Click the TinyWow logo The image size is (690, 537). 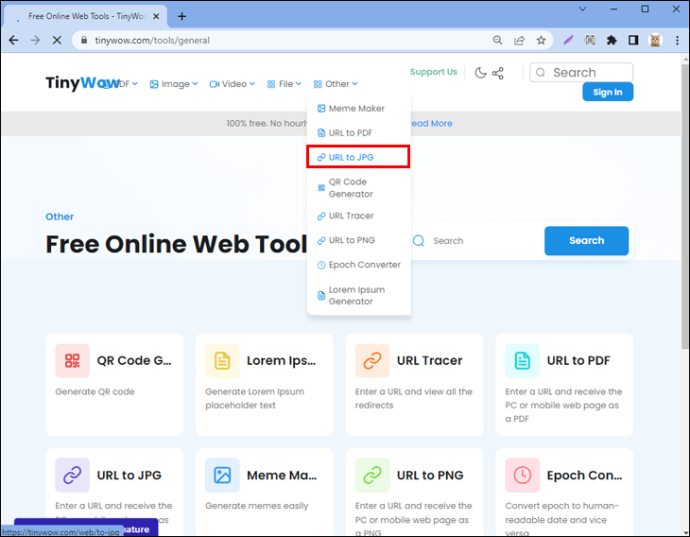[82, 83]
